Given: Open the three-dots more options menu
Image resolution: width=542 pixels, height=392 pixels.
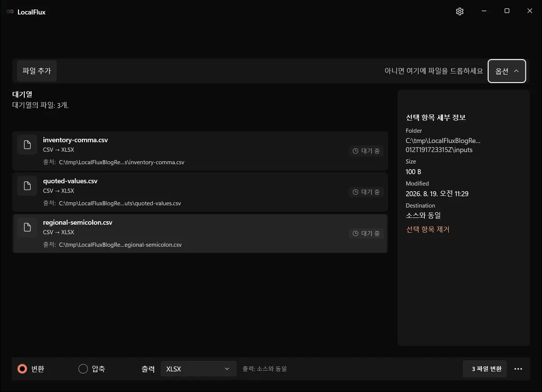Looking at the screenshot, I should (x=519, y=369).
